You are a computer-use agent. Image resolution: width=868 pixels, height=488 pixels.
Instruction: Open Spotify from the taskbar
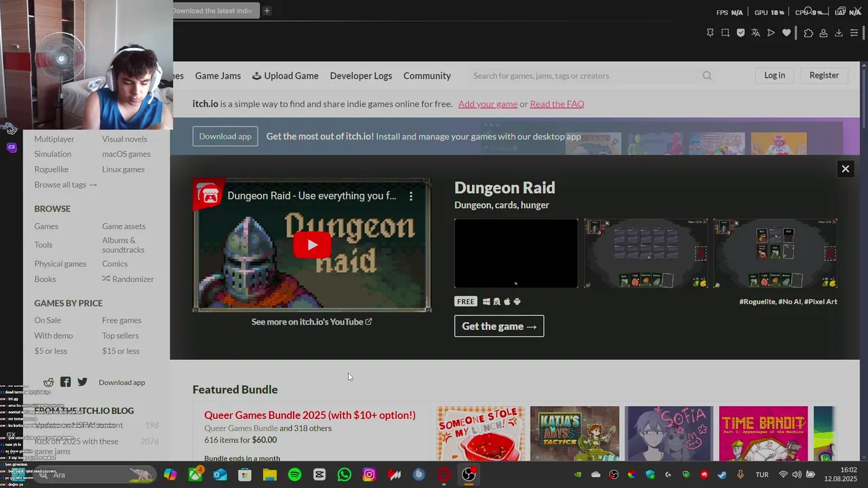tap(295, 474)
